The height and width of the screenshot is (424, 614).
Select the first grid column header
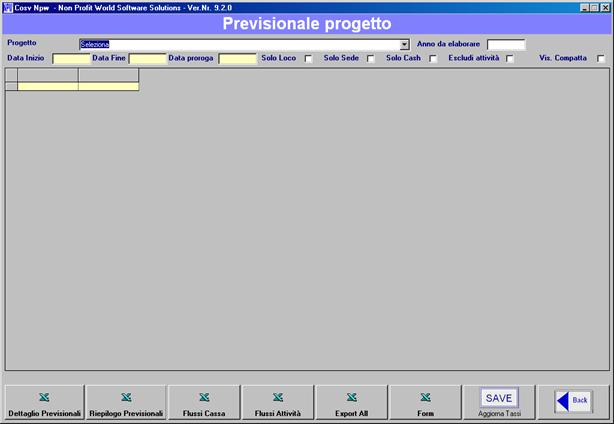48,75
